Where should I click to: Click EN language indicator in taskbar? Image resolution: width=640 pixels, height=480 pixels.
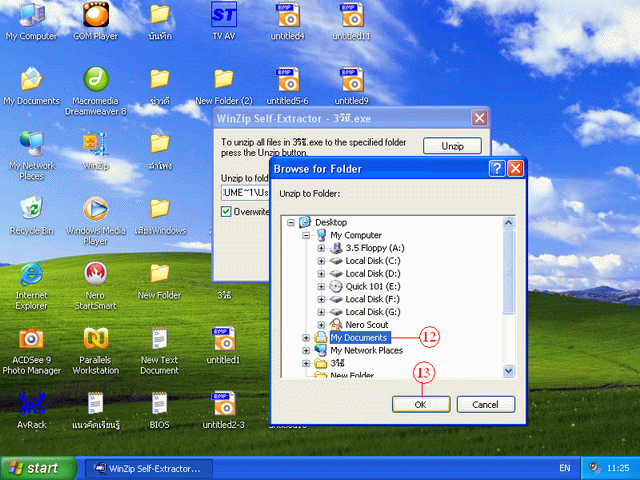[x=564, y=468]
